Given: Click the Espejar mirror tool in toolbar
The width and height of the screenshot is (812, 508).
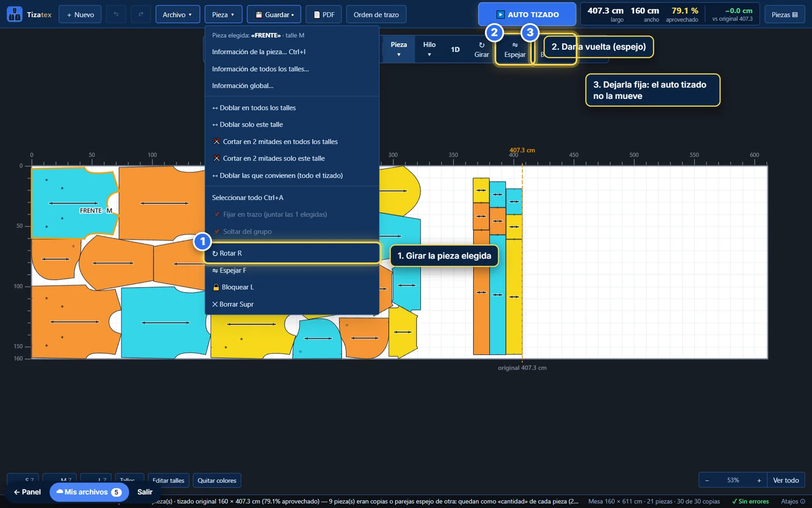Looking at the screenshot, I should [x=515, y=50].
